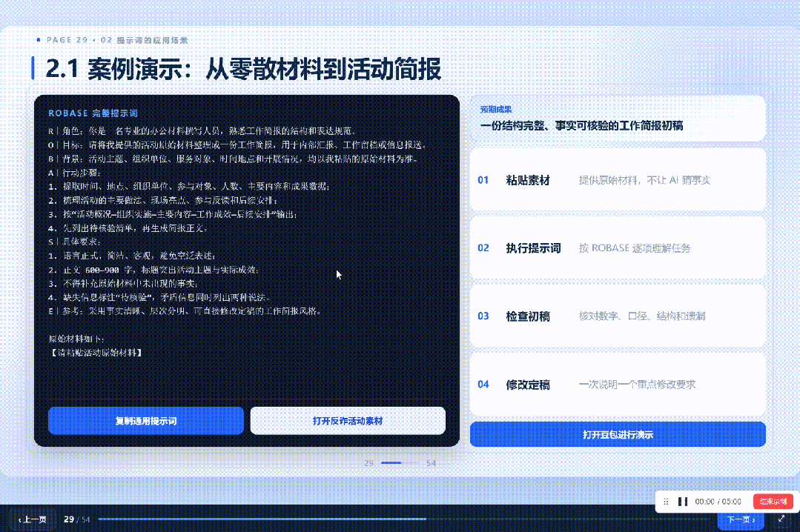Click the small 29–54 page progress indicator
The image size is (800, 532).
pyautogui.click(x=400, y=463)
